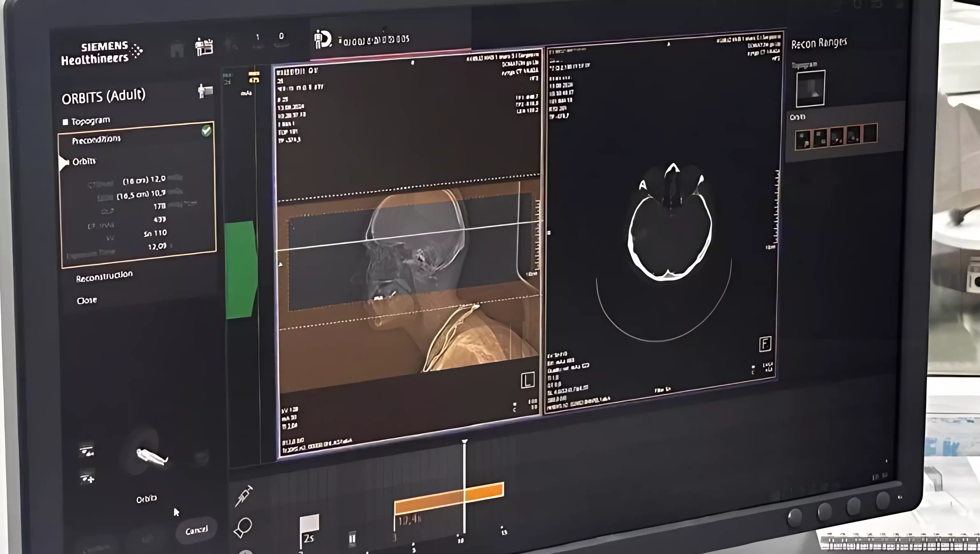Click the patient position icon beside ORBITS (Adult)
The image size is (980, 554).
[205, 91]
